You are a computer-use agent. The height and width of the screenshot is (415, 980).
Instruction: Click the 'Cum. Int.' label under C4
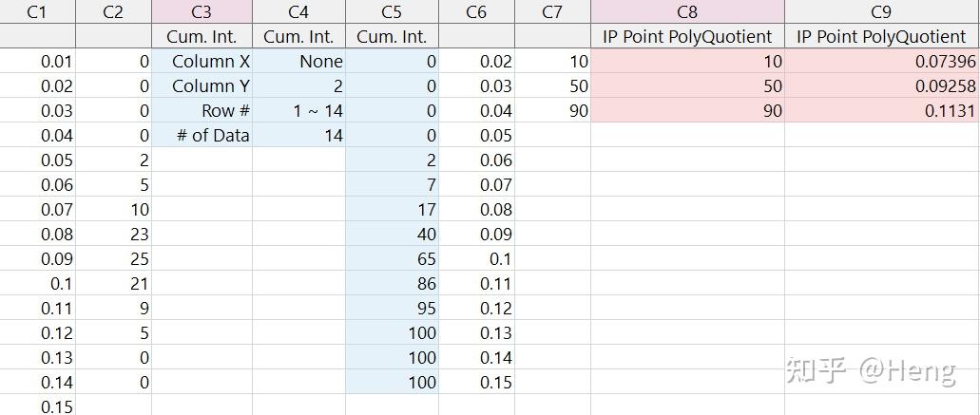[298, 37]
